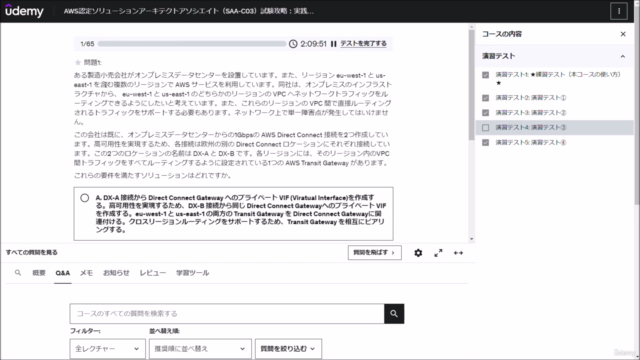Viewport: 640px width, 360px height.
Task: Toggle checkbox for 演習テスト5
Action: tap(485, 142)
